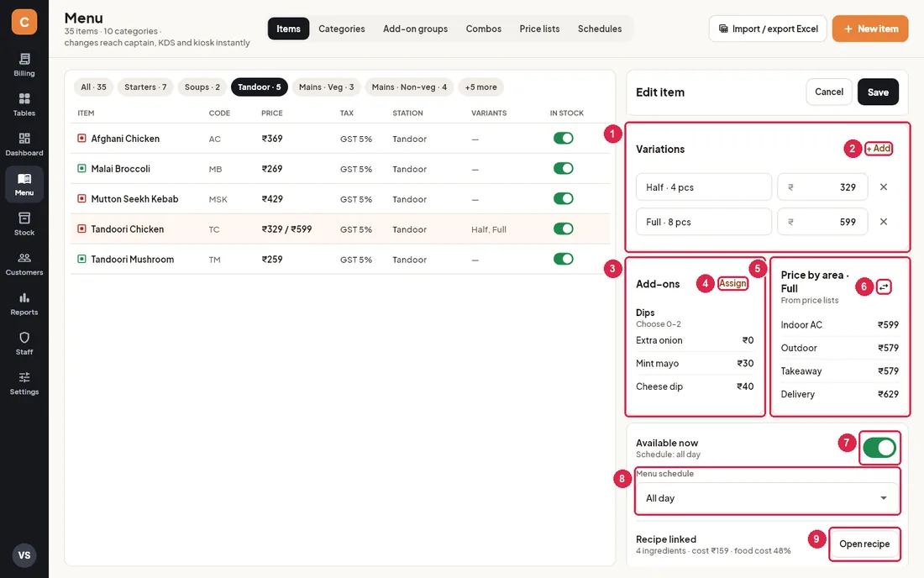Filter by All · 35 chip
The image size is (924, 578).
[94, 87]
